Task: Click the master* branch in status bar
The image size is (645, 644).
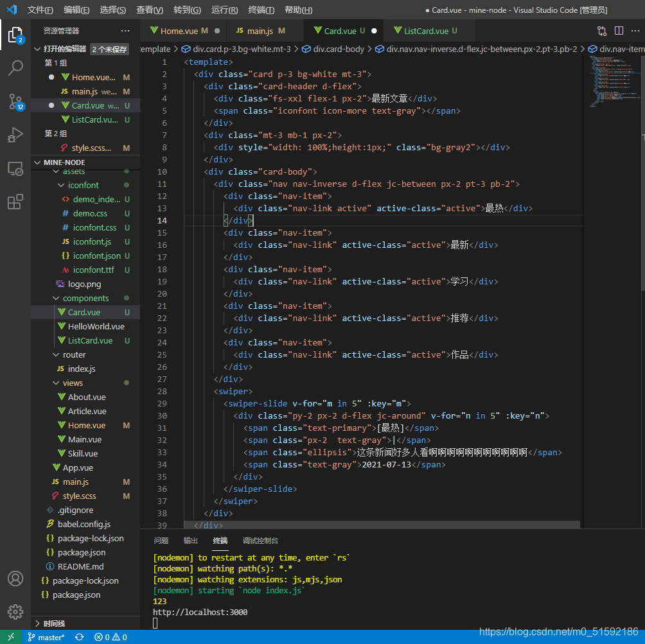Action: [x=46, y=638]
